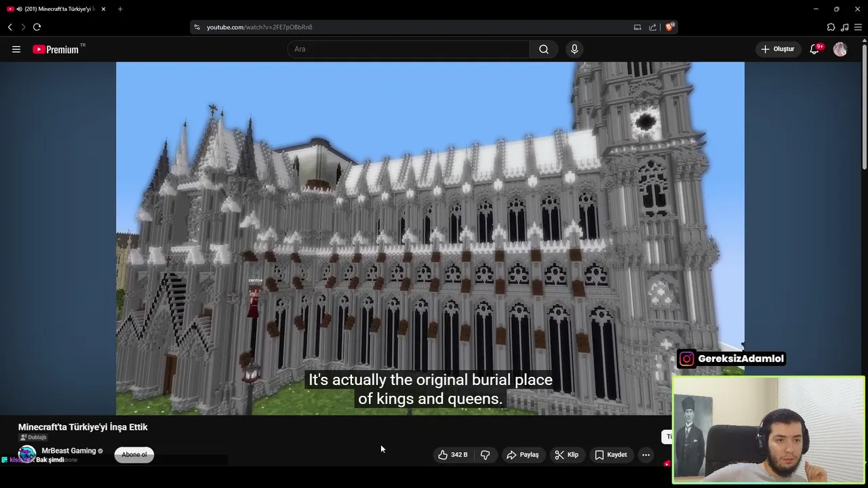Click the Dublajlı dubbed badge

33,437
